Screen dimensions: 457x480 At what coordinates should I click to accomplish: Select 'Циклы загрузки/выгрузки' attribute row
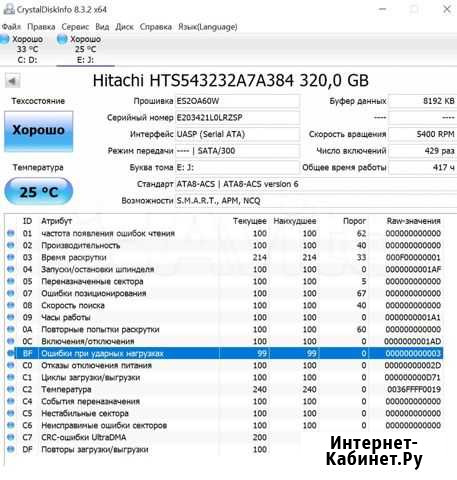click(224, 377)
